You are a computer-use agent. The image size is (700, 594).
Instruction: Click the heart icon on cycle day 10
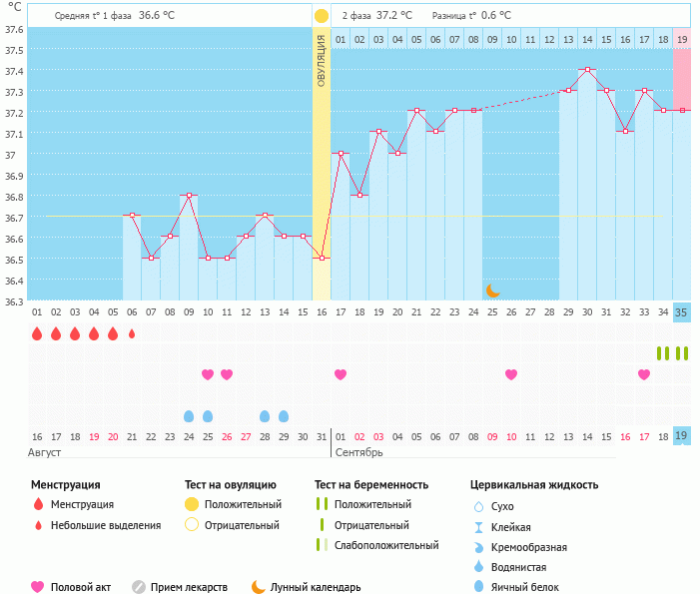[x=208, y=374]
